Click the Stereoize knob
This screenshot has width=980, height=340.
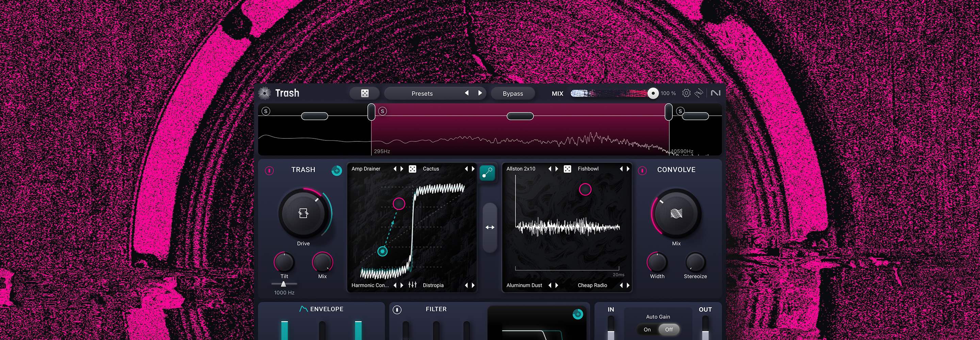point(695,262)
